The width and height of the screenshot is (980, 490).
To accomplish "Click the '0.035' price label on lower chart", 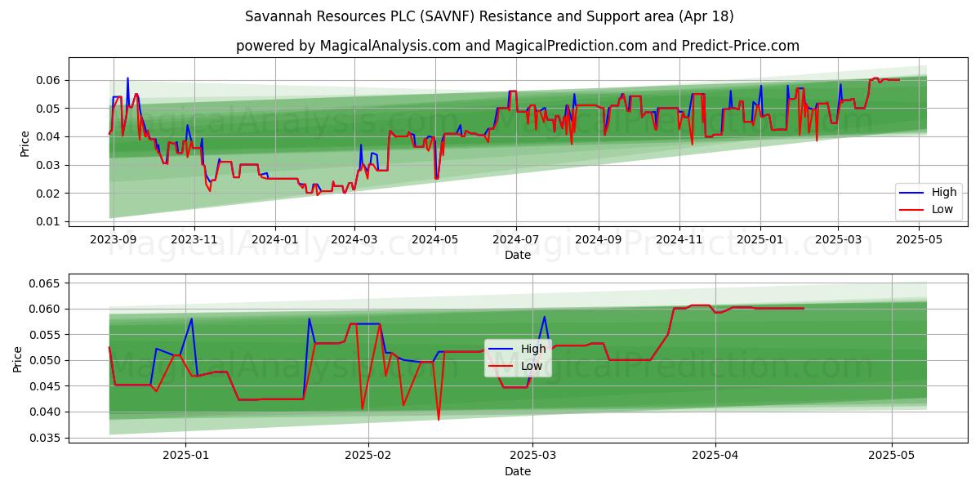I will 46,438.
